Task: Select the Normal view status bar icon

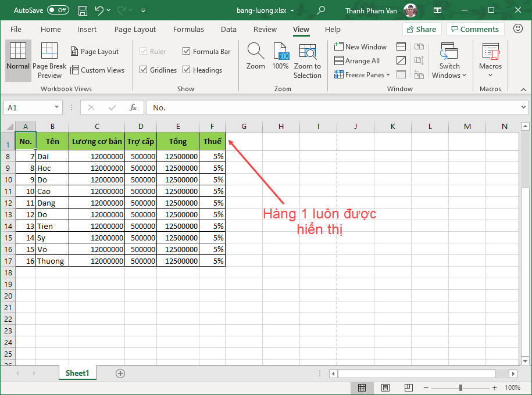Action: coord(362,387)
